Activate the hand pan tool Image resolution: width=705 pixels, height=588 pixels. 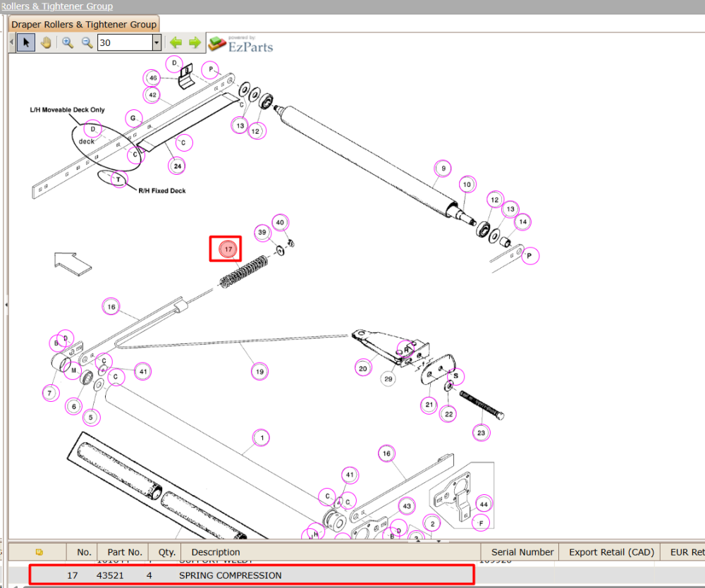pyautogui.click(x=46, y=43)
